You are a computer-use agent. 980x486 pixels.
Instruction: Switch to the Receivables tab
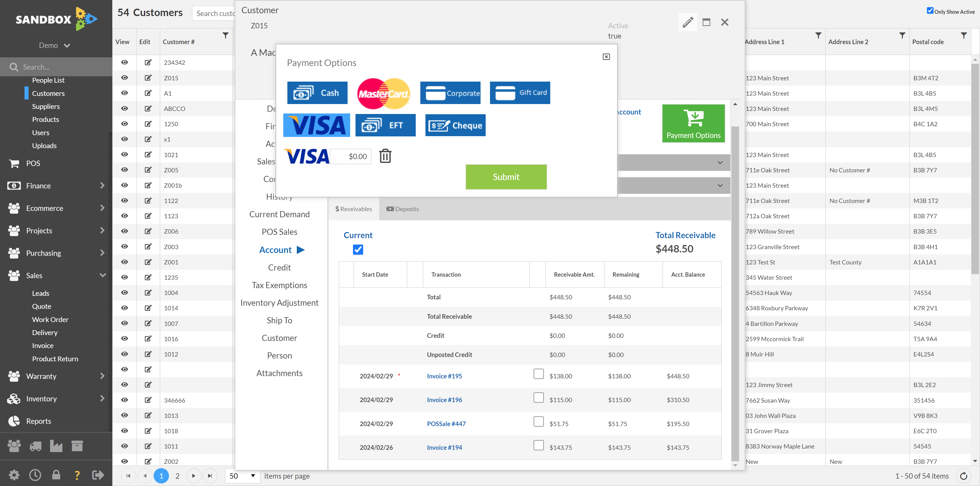pos(353,209)
